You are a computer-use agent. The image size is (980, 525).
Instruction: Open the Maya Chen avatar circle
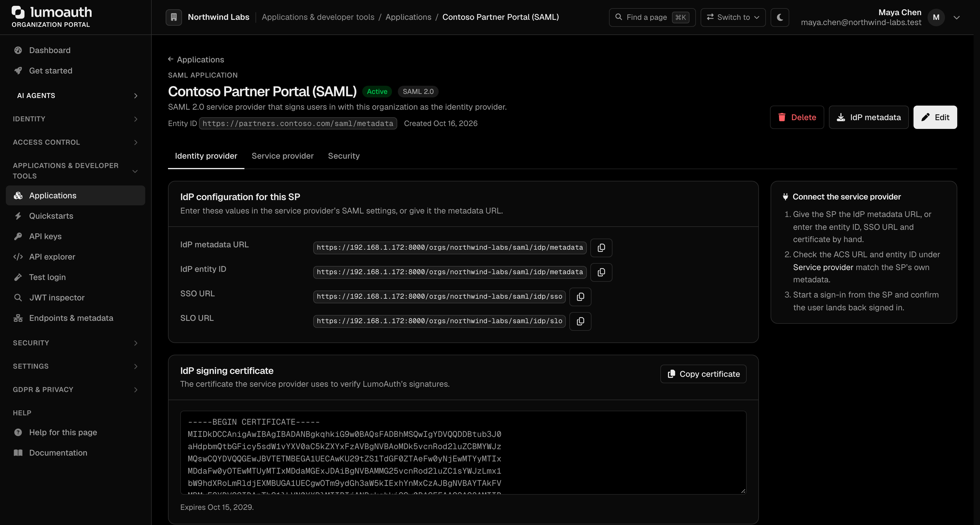(936, 17)
